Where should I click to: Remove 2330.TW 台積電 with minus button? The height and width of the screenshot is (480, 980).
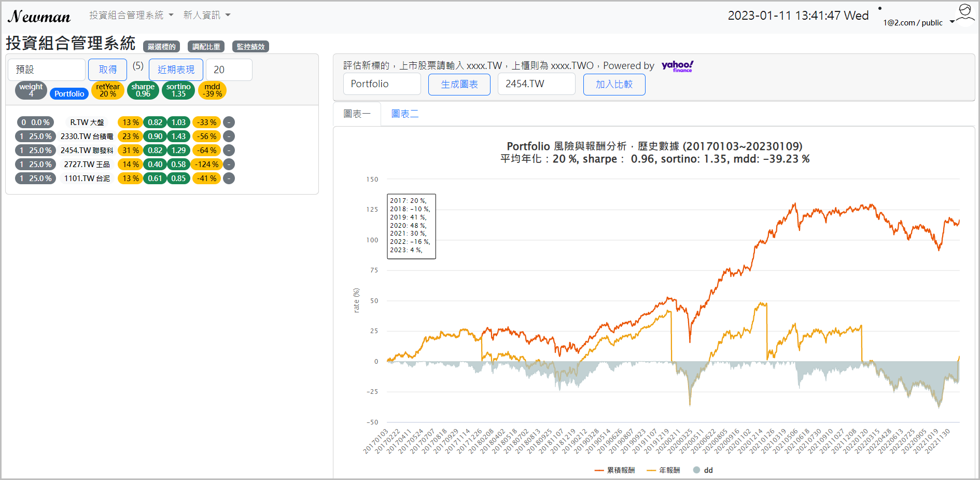coord(229,136)
